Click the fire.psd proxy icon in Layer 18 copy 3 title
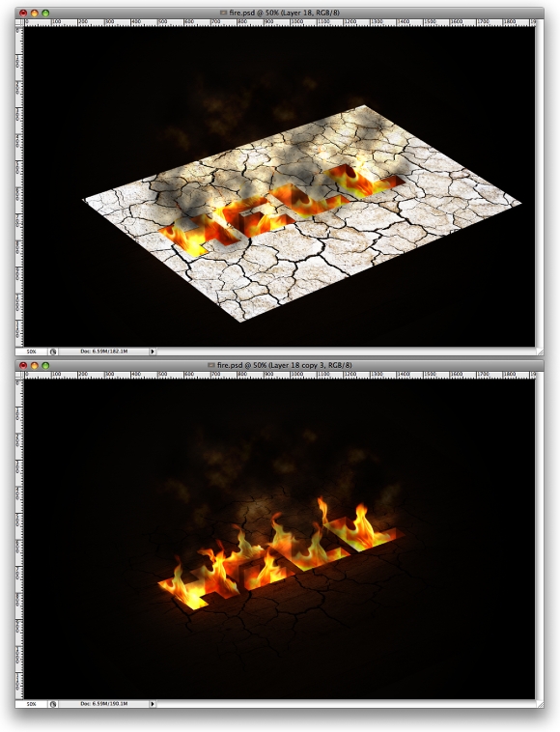 pos(210,365)
